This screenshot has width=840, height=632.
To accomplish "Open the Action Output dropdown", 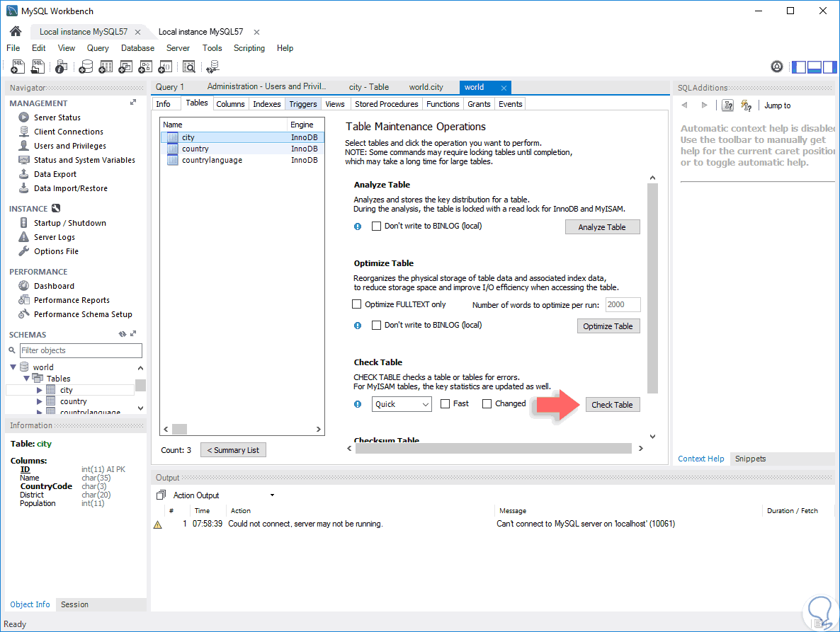I will coord(272,495).
